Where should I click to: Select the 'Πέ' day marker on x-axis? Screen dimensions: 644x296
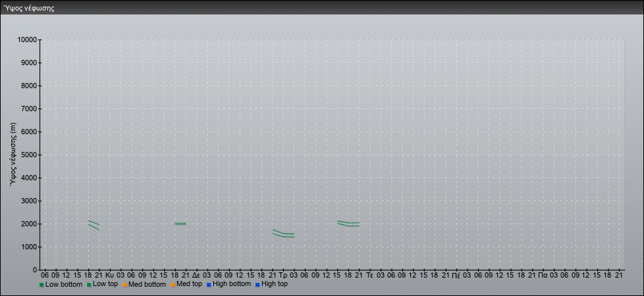click(x=456, y=275)
